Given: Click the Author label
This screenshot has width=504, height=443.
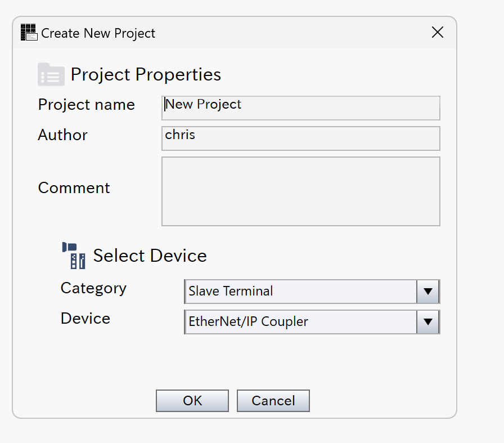Looking at the screenshot, I should [62, 135].
